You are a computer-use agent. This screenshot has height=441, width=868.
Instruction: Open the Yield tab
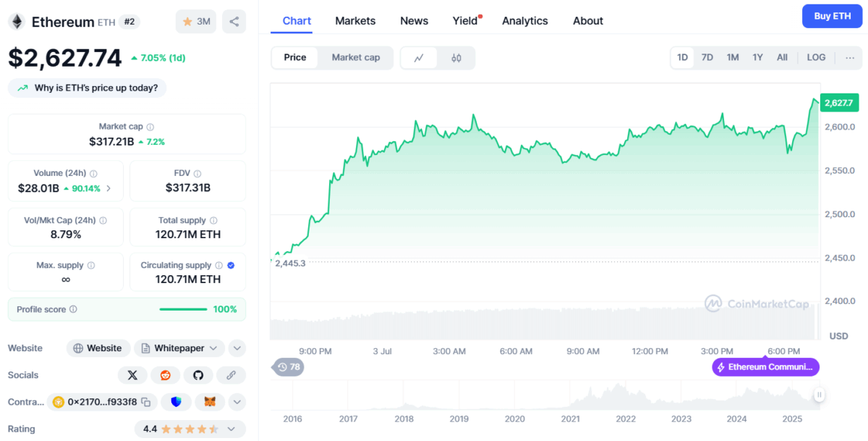pos(467,21)
